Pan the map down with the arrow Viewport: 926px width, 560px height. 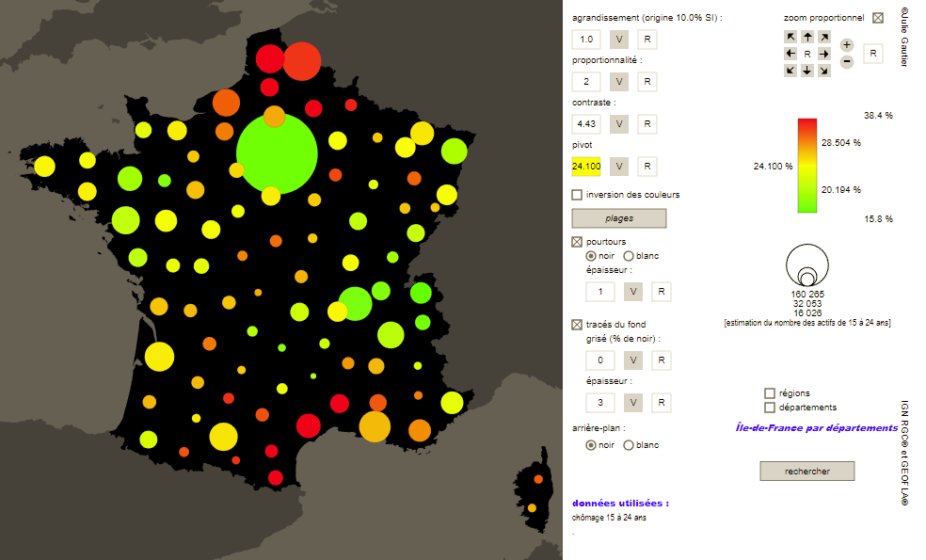coord(807,71)
